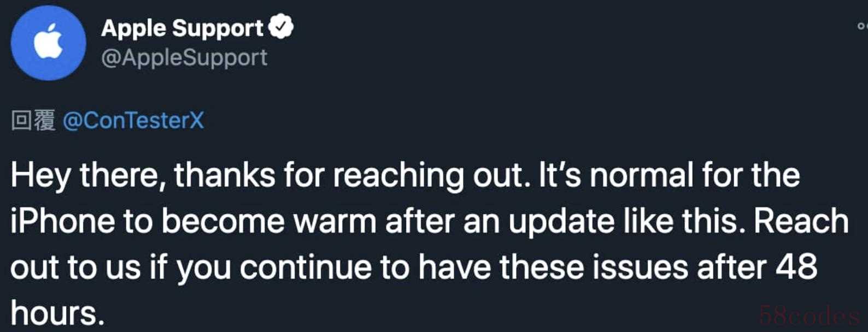Click the white Apple logo in the avatar

pyautogui.click(x=48, y=41)
